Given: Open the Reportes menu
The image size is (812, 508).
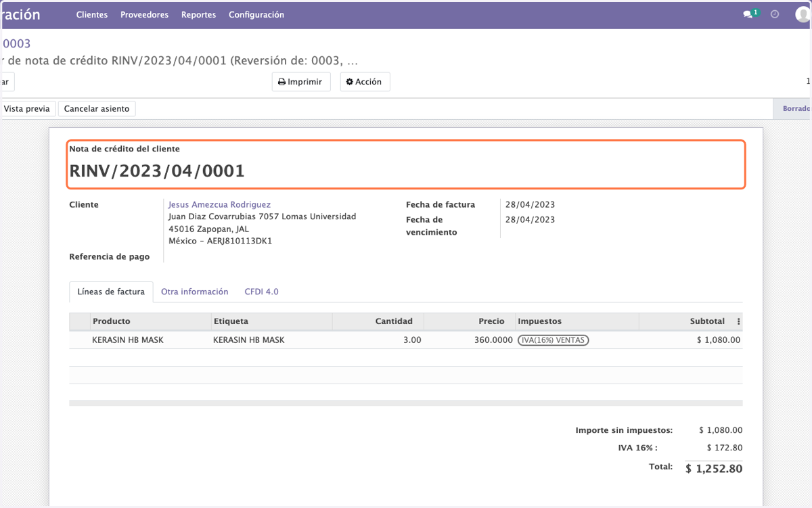Looking at the screenshot, I should pos(199,14).
